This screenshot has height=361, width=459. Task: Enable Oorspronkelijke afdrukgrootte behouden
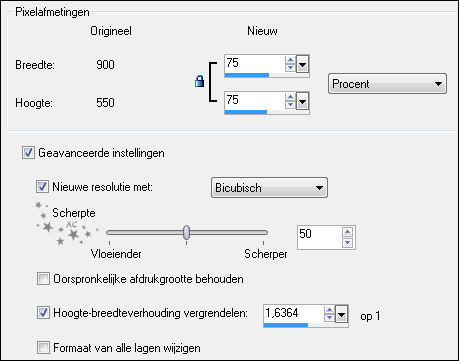(43, 279)
